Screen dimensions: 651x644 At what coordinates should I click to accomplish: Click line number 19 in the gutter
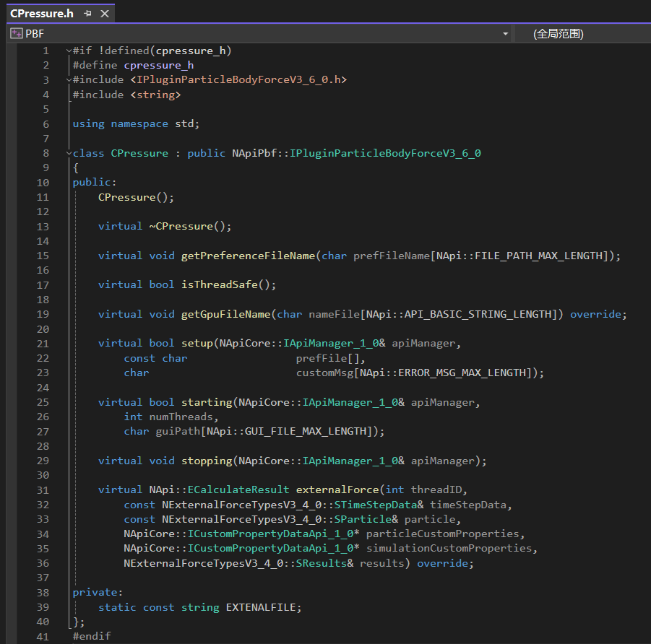[43, 314]
